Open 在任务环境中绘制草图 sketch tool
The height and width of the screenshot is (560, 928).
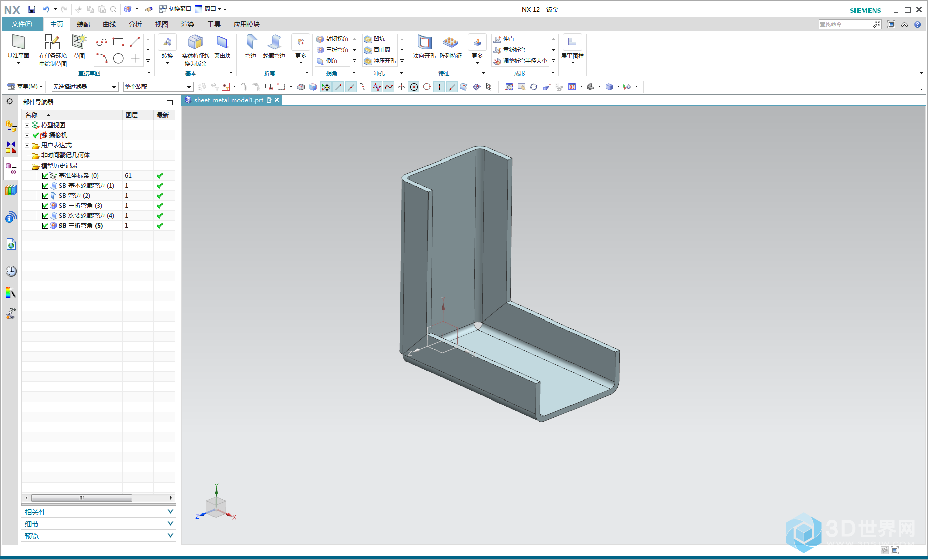coord(53,50)
